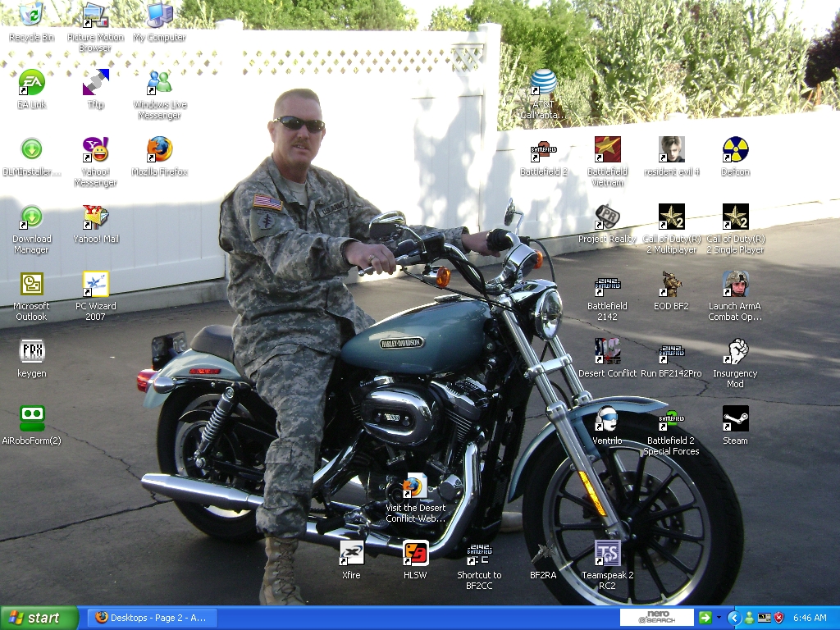Click the Start button
The height and width of the screenshot is (630, 840).
click(39, 618)
